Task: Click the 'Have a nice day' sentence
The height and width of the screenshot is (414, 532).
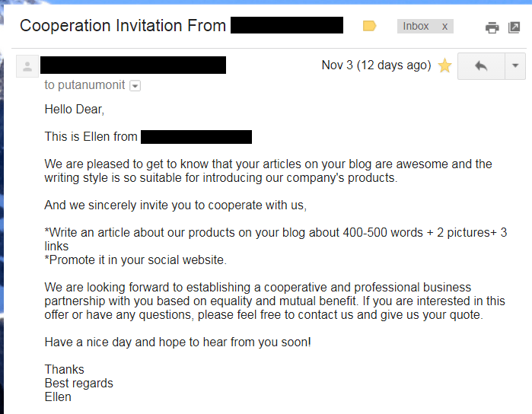Action: click(x=177, y=342)
